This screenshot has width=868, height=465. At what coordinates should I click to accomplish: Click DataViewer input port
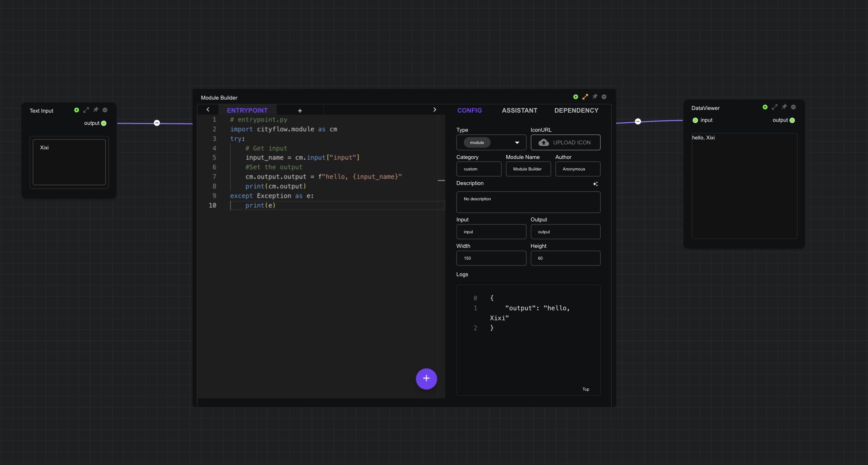[x=695, y=120]
